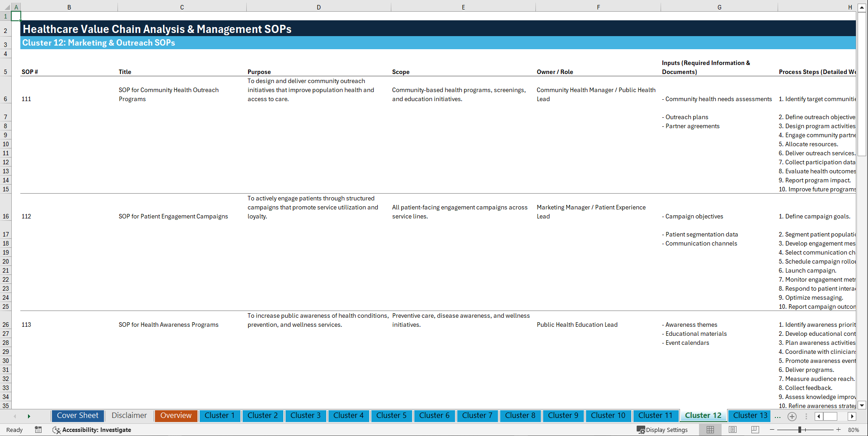The image size is (868, 436).
Task: Click the previous sheet navigation arrow
Action: 15,416
